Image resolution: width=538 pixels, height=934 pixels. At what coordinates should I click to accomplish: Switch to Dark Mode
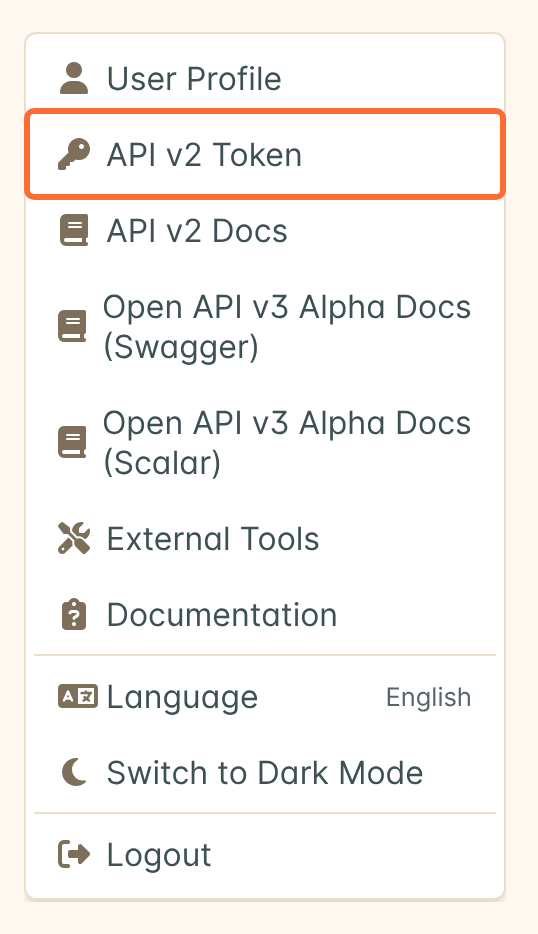265,773
